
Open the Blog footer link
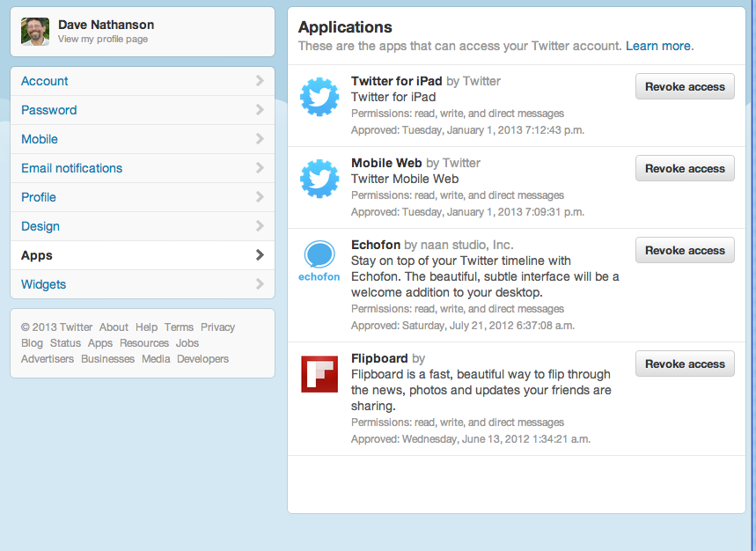point(32,342)
